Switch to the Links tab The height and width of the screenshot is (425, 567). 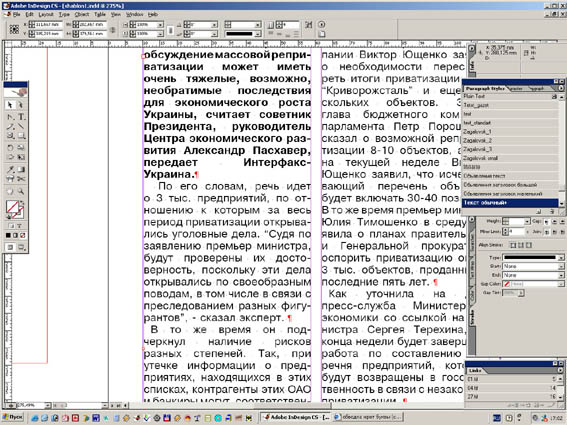tap(475, 370)
